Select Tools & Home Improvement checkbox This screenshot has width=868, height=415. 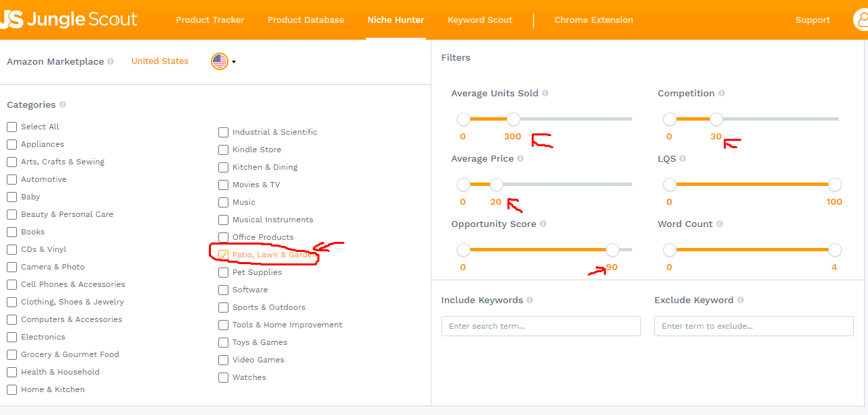224,325
